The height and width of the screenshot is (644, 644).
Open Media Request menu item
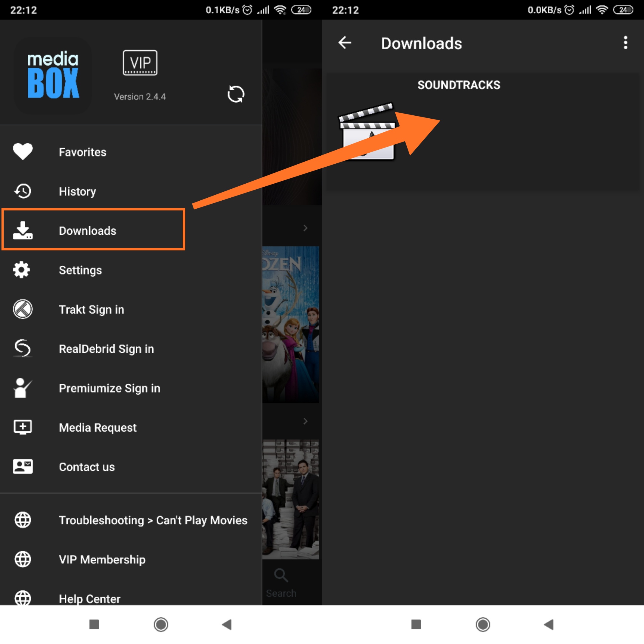coord(97,427)
